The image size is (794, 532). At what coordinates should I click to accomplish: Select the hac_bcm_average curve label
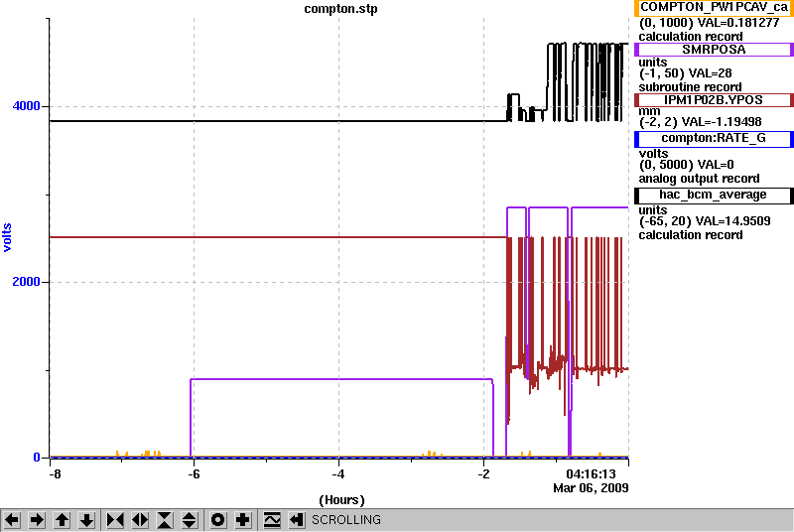pos(714,196)
